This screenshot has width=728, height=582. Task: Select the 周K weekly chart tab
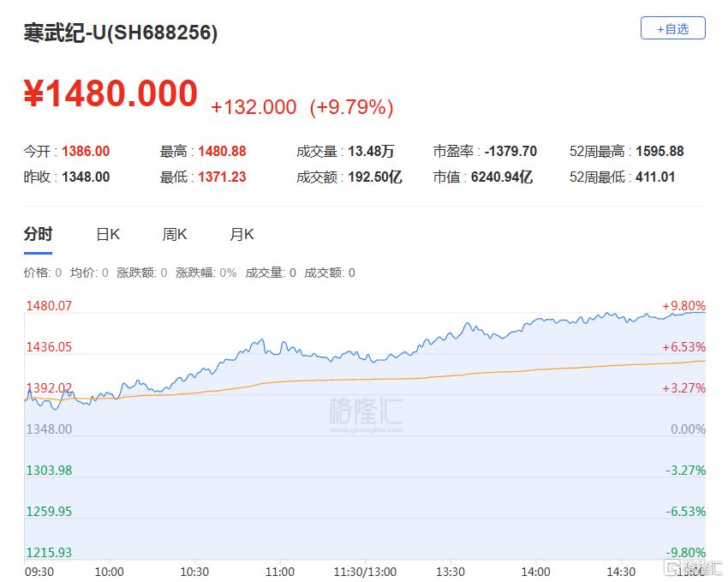[175, 234]
